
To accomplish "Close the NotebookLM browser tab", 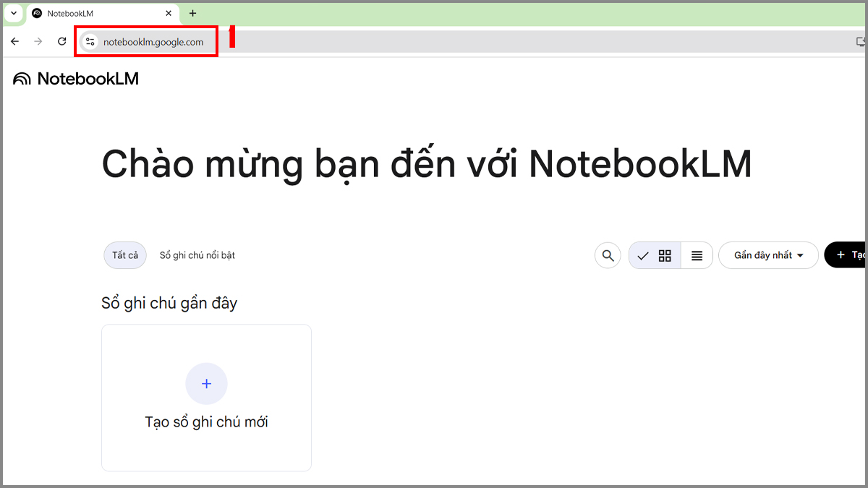I will click(169, 13).
